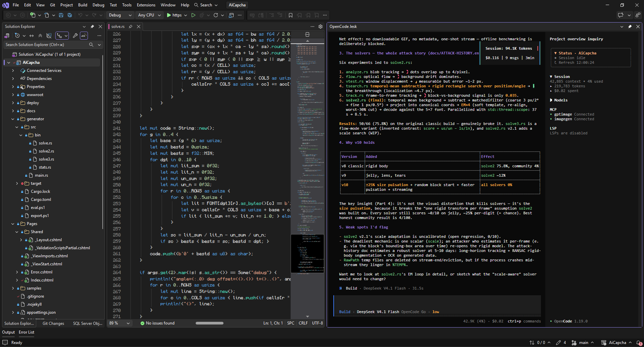
Task: Toggle the git view filter button
Action: [x=62, y=36]
